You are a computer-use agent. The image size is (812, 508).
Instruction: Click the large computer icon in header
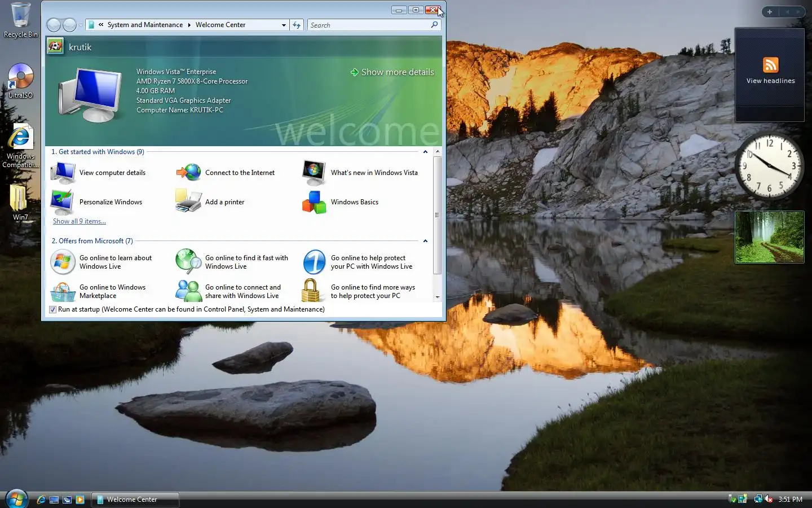coord(90,95)
